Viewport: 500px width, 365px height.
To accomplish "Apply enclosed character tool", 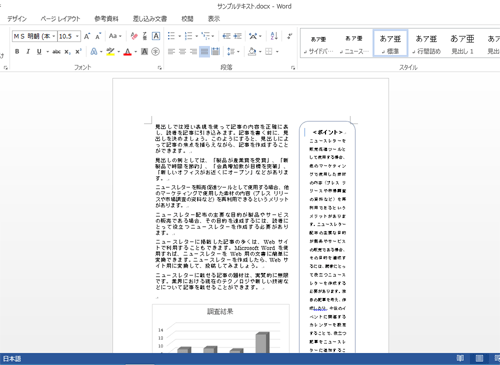I will point(155,52).
